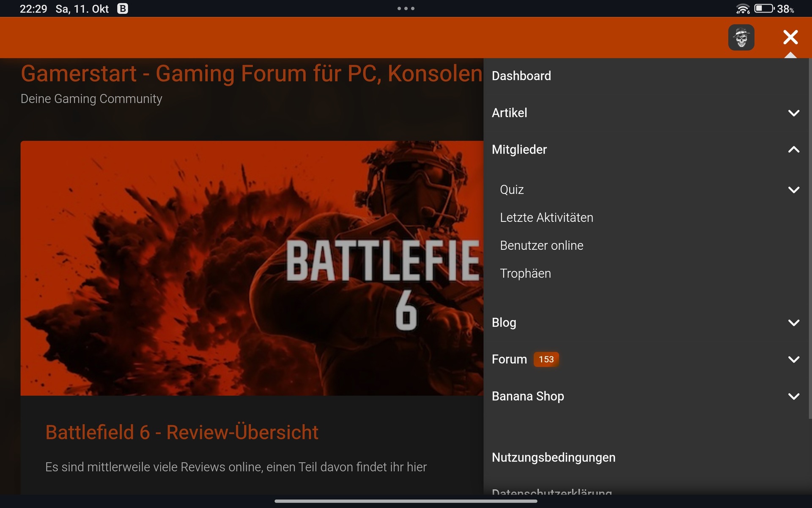This screenshot has width=812, height=508.
Task: Tap the Battlefield 6 article image
Action: point(252,268)
